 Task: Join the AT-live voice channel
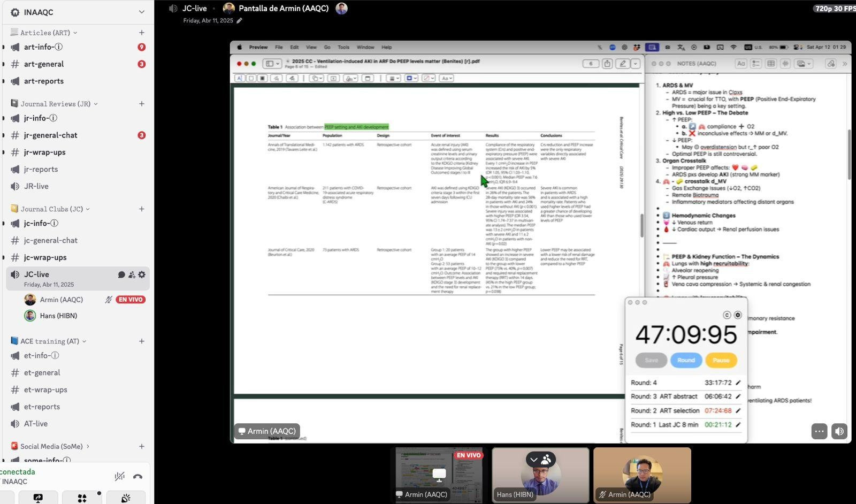(36, 424)
